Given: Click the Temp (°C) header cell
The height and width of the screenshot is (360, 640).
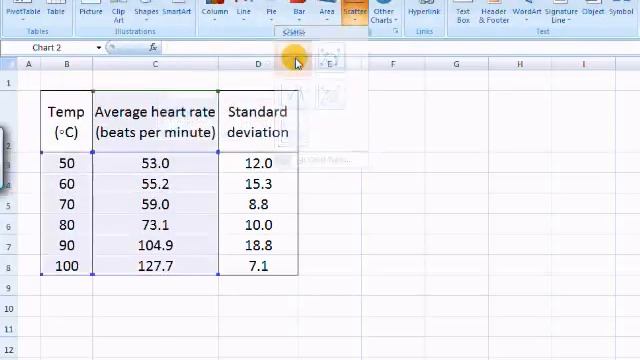Looking at the screenshot, I should 67,122.
